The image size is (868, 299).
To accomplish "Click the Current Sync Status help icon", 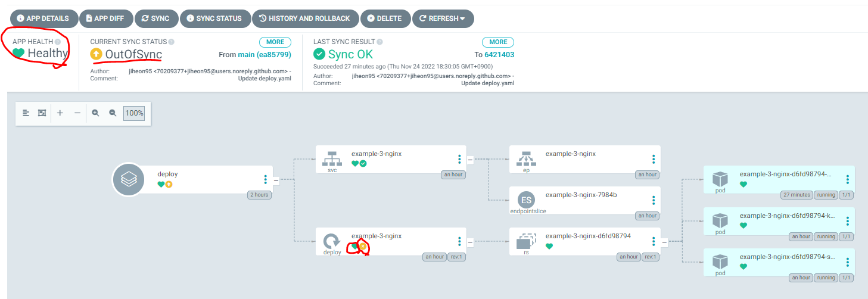I will pyautogui.click(x=172, y=42).
